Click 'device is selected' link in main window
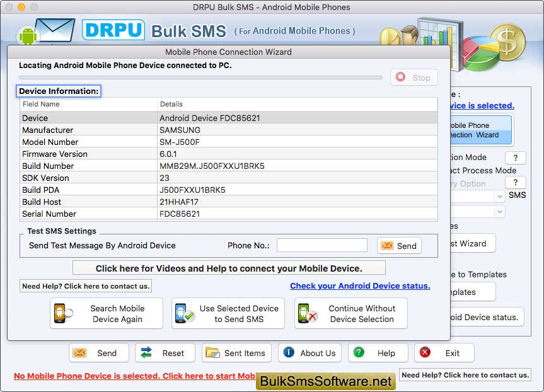544x392 pixels. [x=482, y=105]
